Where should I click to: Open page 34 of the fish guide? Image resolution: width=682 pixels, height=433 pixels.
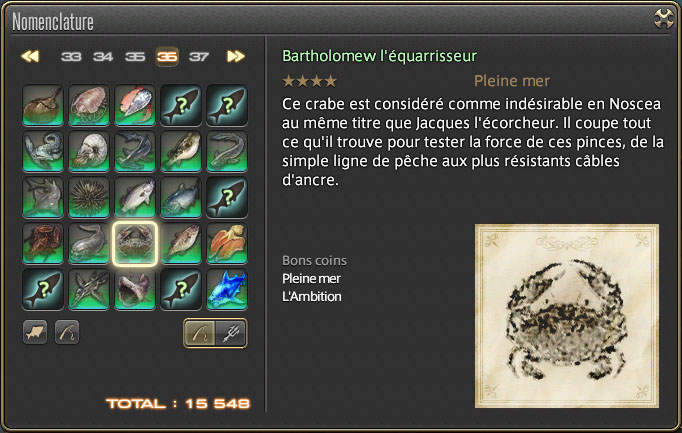103,57
